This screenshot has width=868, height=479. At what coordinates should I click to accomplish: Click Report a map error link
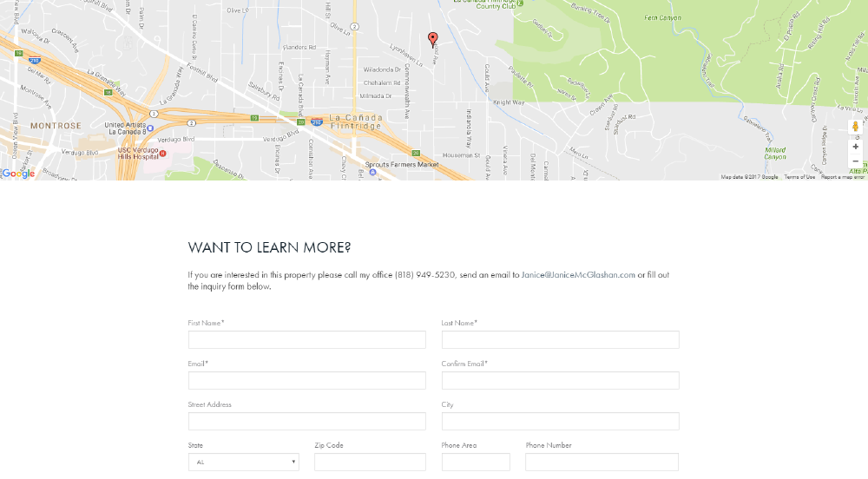point(843,177)
